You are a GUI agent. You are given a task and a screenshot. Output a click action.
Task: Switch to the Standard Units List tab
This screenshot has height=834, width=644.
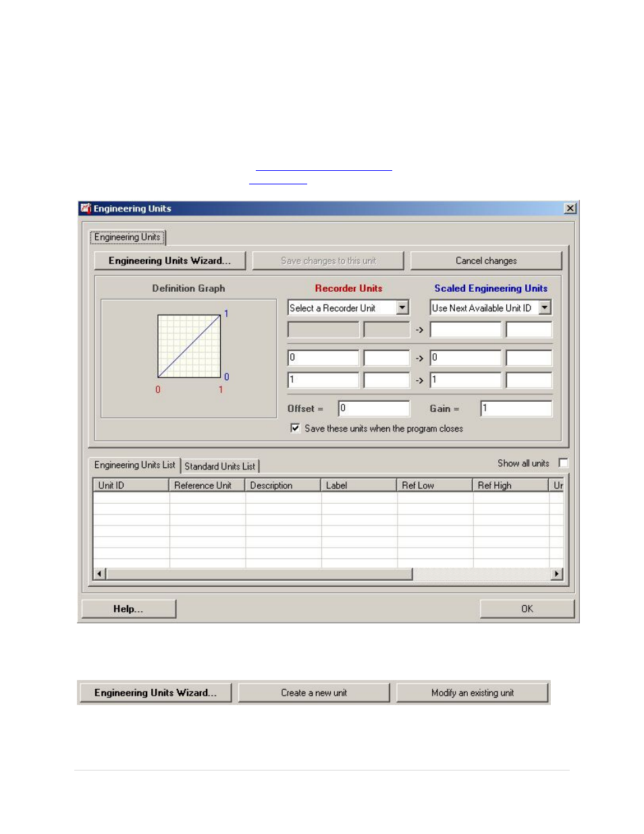click(220, 467)
